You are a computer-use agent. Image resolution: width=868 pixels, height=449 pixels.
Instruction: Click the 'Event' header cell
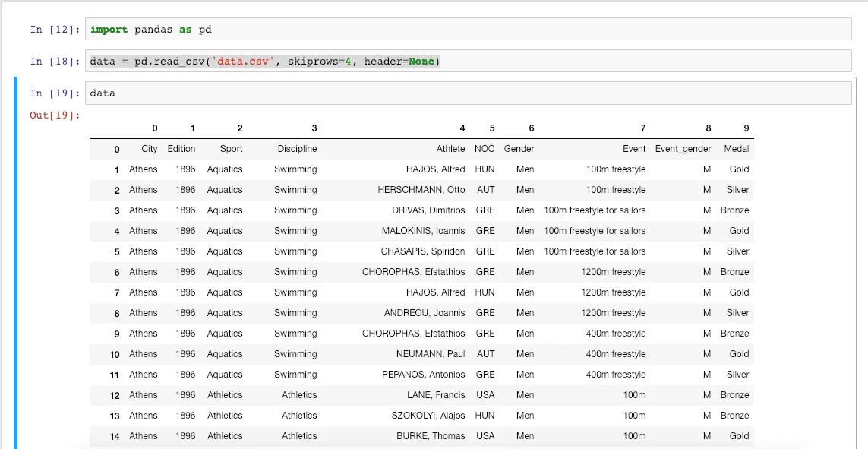634,149
